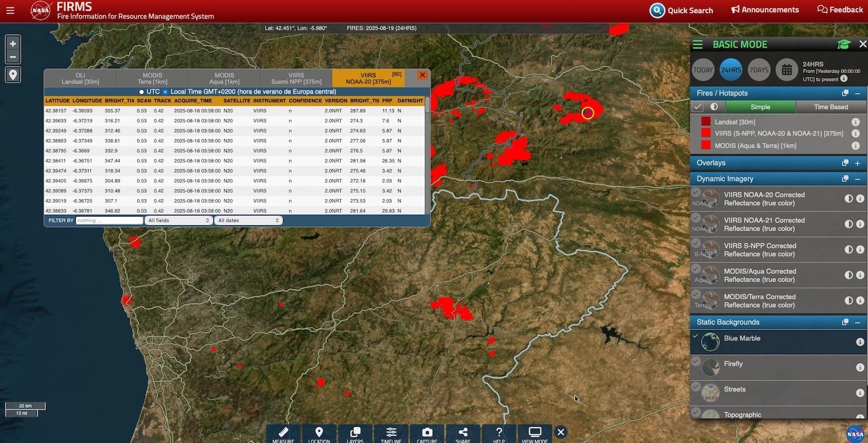Viewport: 868px width, 443px height.
Task: Click the Capture camera tool
Action: (x=427, y=434)
